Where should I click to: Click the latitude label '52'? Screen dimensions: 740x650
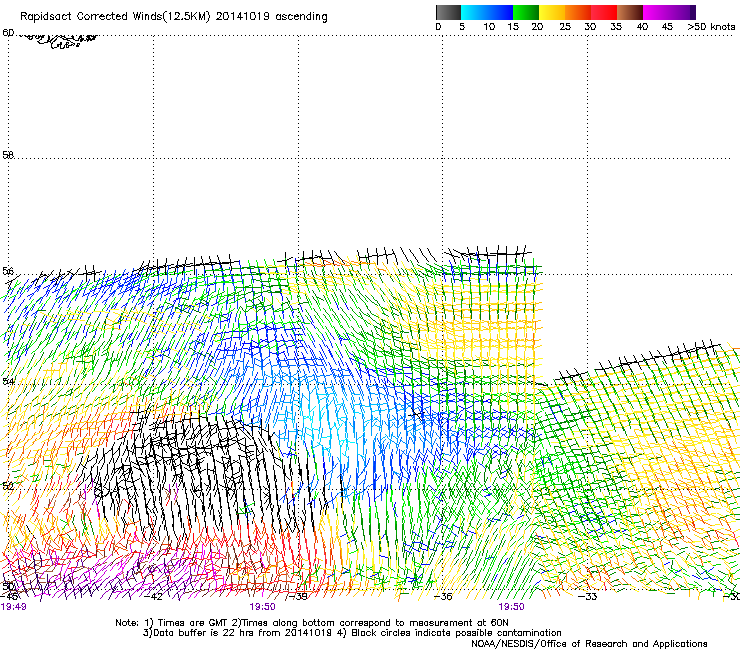[8, 486]
